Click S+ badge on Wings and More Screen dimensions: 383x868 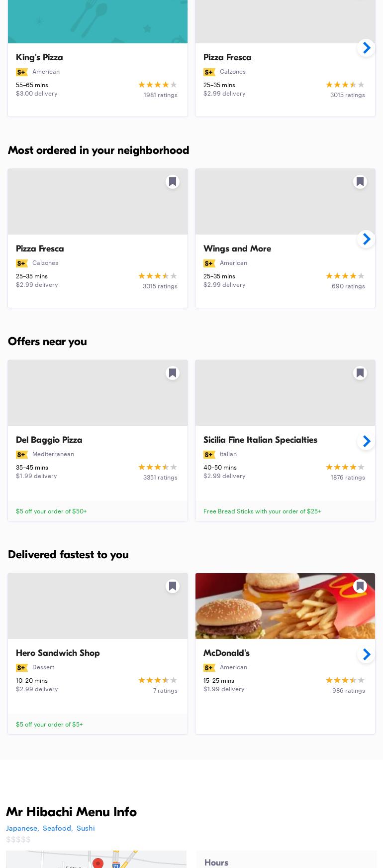(x=209, y=263)
